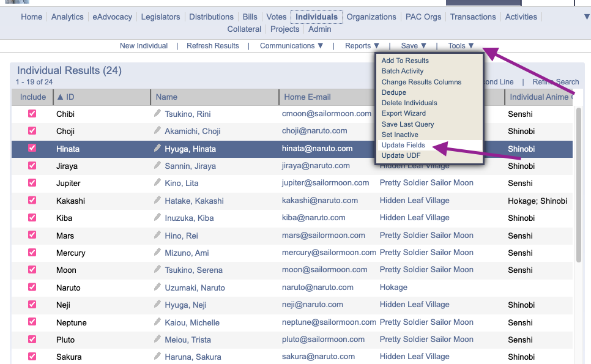Click the pencil icon for Sannin, Jiraya
Viewport: 591px width, 364px height.
(x=157, y=165)
